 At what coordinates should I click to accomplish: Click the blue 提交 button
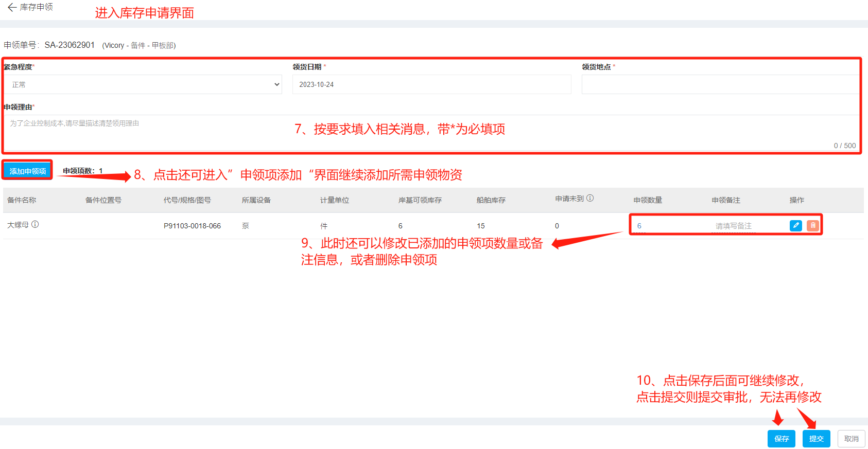(817, 439)
